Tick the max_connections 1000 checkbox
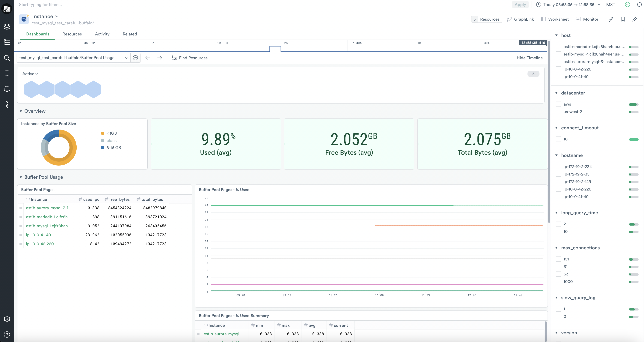Screen dimensions: 644x342 point(558,281)
